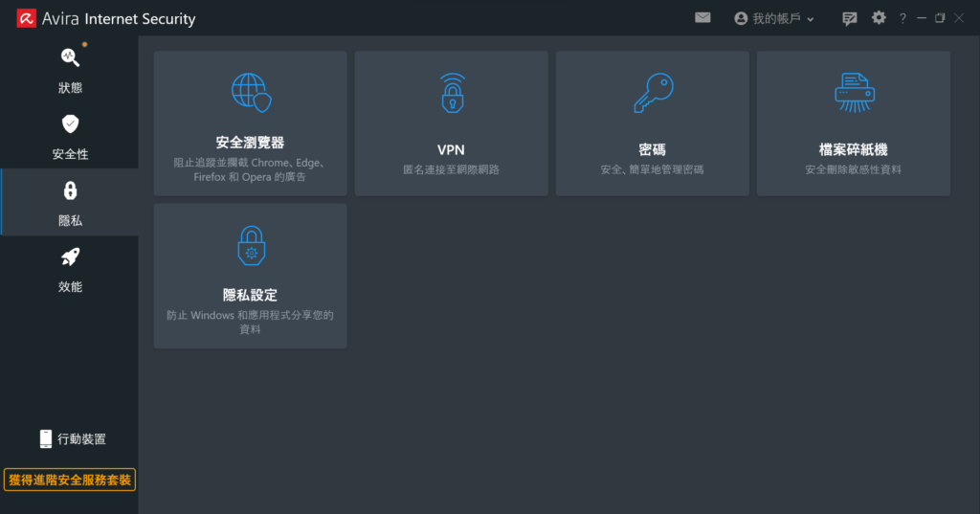Image resolution: width=980 pixels, height=514 pixels.
Task: Click the mobile phone icon beside 行動裝置
Action: point(46,439)
